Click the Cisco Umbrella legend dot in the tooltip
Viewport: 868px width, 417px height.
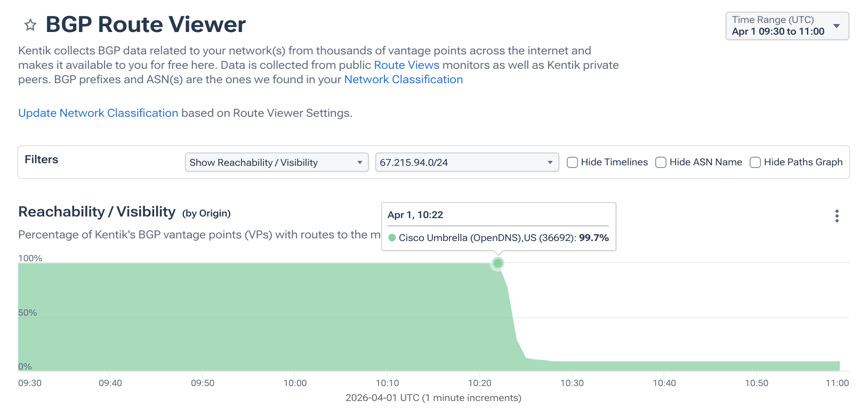click(392, 238)
